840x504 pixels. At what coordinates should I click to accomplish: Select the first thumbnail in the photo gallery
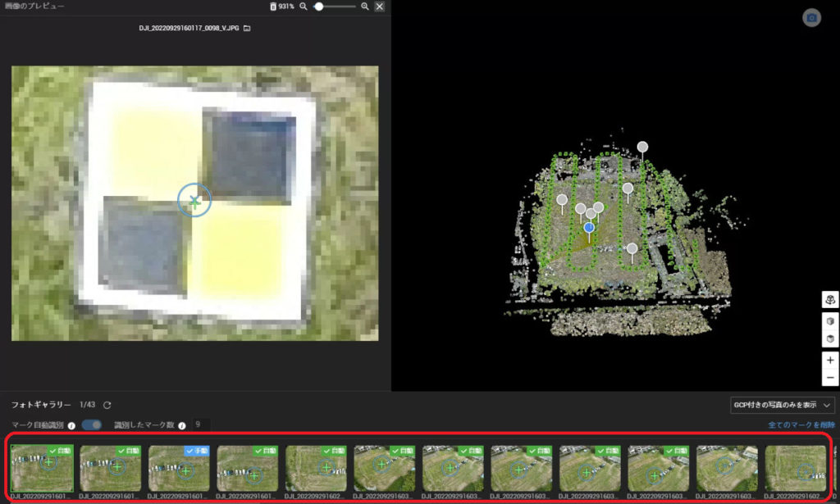point(42,468)
